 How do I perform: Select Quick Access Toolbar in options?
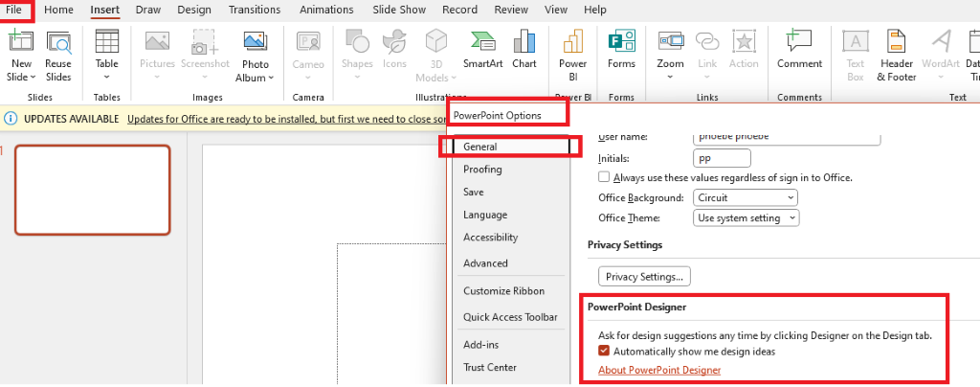(x=510, y=317)
